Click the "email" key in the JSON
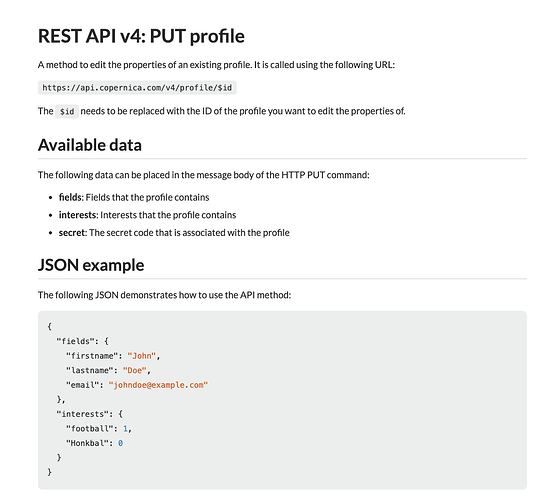Screen dimensions: 541x500 (x=82, y=385)
